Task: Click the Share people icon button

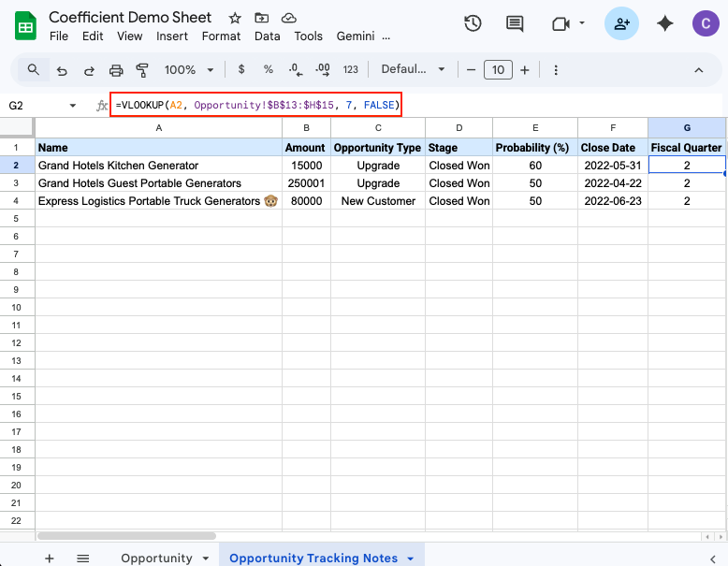Action: point(621,23)
